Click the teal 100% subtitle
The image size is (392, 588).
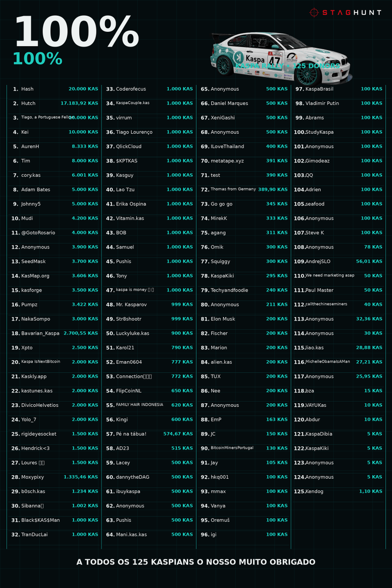[37, 58]
